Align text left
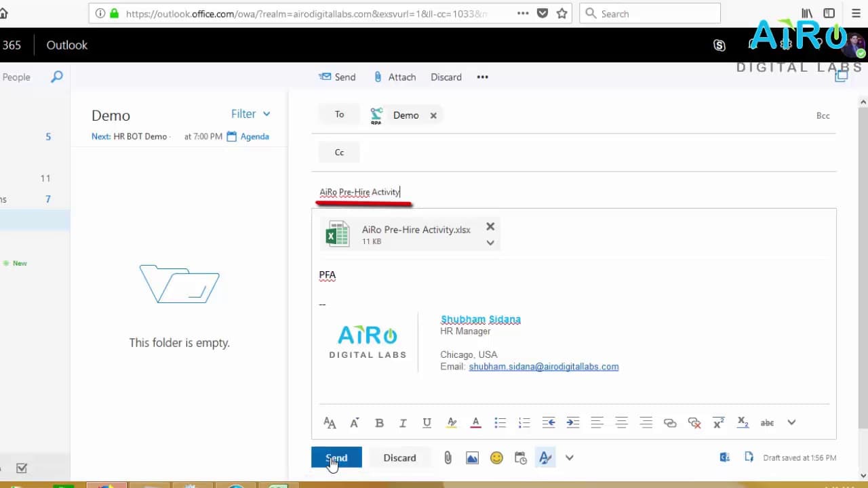 pyautogui.click(x=597, y=423)
